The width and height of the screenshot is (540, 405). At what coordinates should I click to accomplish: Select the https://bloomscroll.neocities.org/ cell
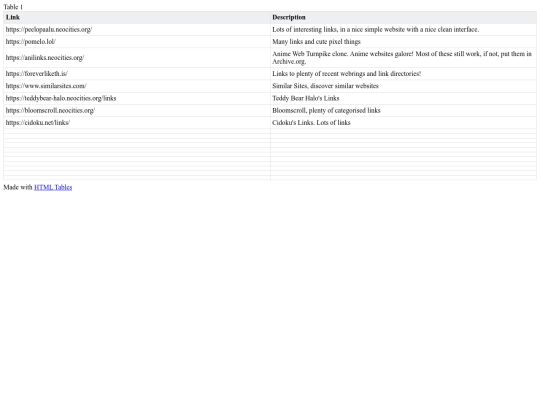tap(137, 111)
